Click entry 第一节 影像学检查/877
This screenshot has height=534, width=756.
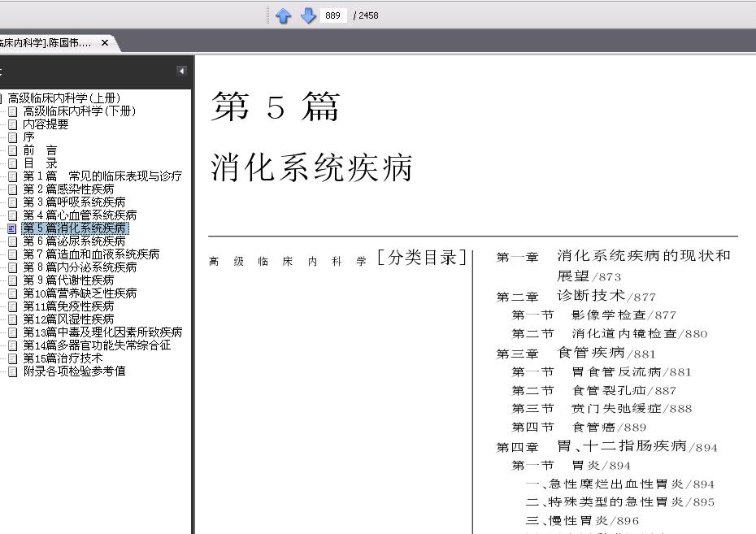(594, 315)
